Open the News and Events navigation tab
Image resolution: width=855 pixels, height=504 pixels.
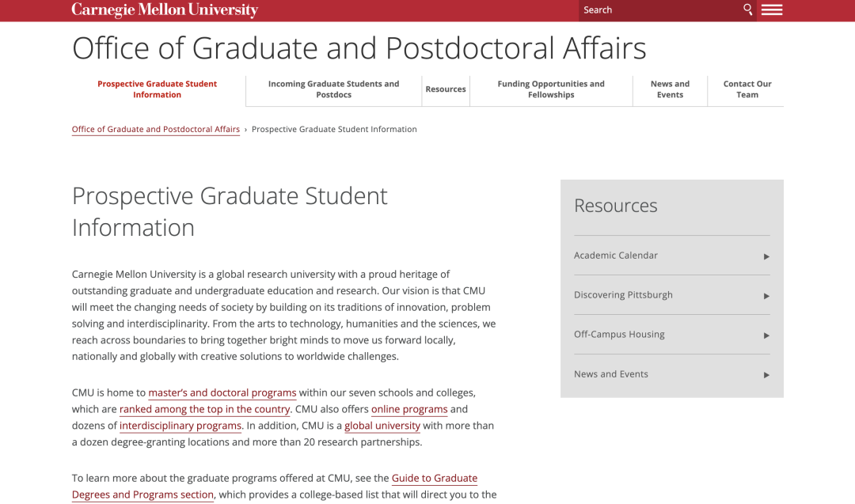[670, 89]
